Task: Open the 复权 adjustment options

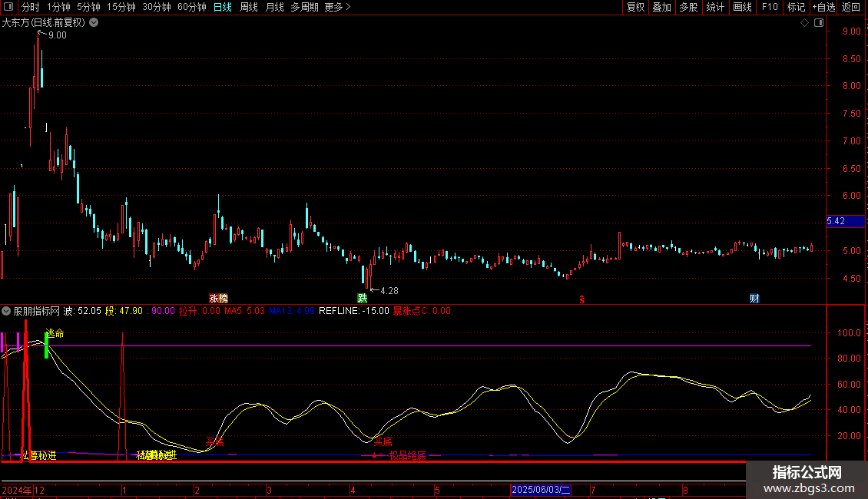Action: coord(635,7)
